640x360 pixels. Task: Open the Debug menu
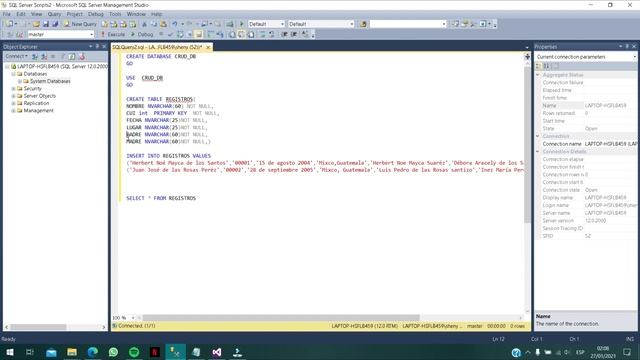(x=96, y=14)
